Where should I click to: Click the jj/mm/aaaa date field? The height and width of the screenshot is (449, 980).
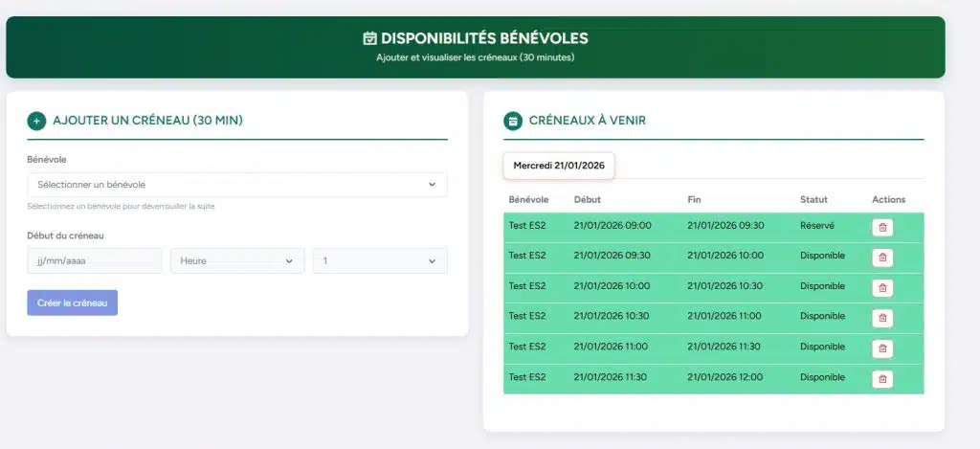click(x=95, y=260)
